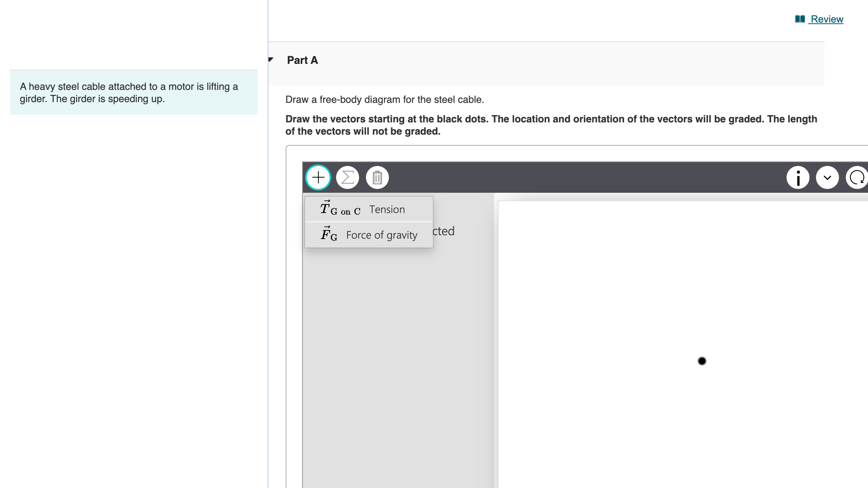Click the F G gravity vector symbol
Screen dimensions: 868x488
(329, 234)
